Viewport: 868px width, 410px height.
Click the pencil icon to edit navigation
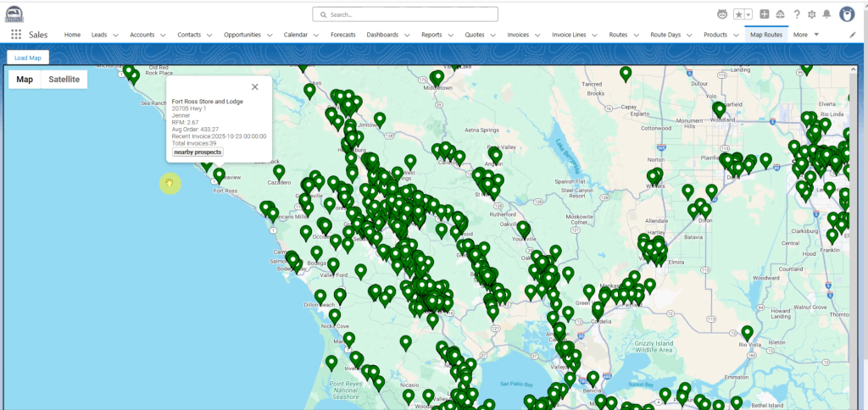coord(853,34)
